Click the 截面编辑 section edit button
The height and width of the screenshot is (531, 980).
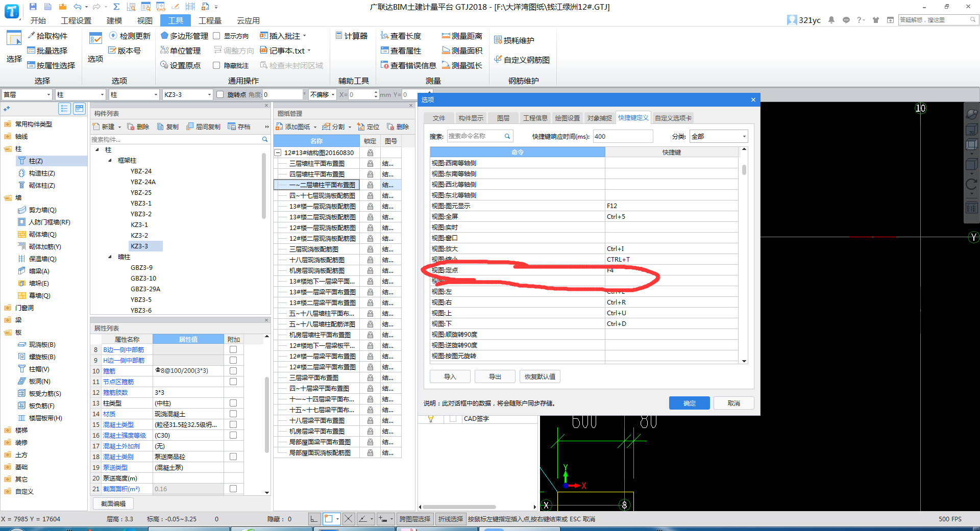coord(113,503)
